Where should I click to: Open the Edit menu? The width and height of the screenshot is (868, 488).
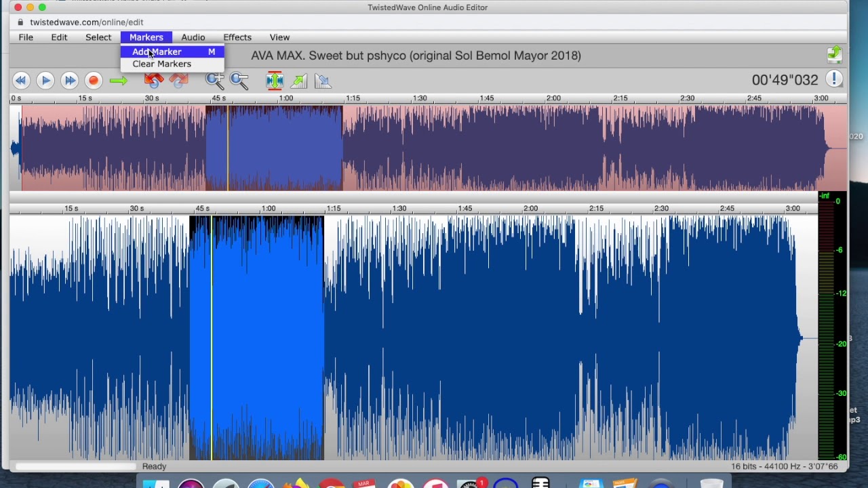59,37
